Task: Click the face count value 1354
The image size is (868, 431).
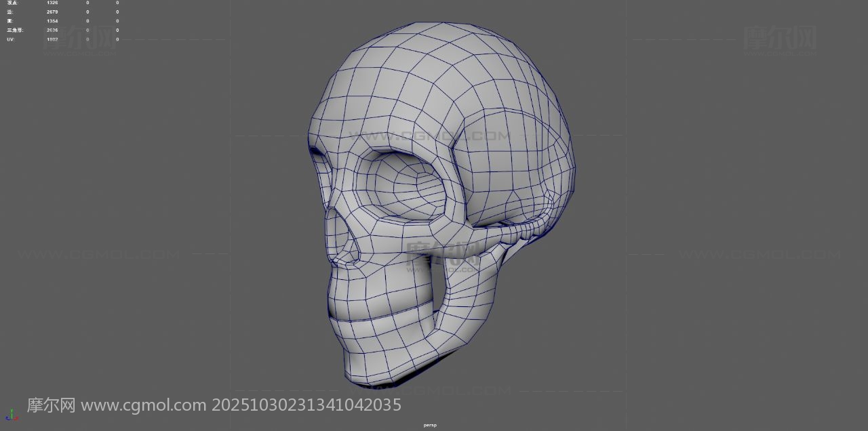Action: pyautogui.click(x=52, y=21)
